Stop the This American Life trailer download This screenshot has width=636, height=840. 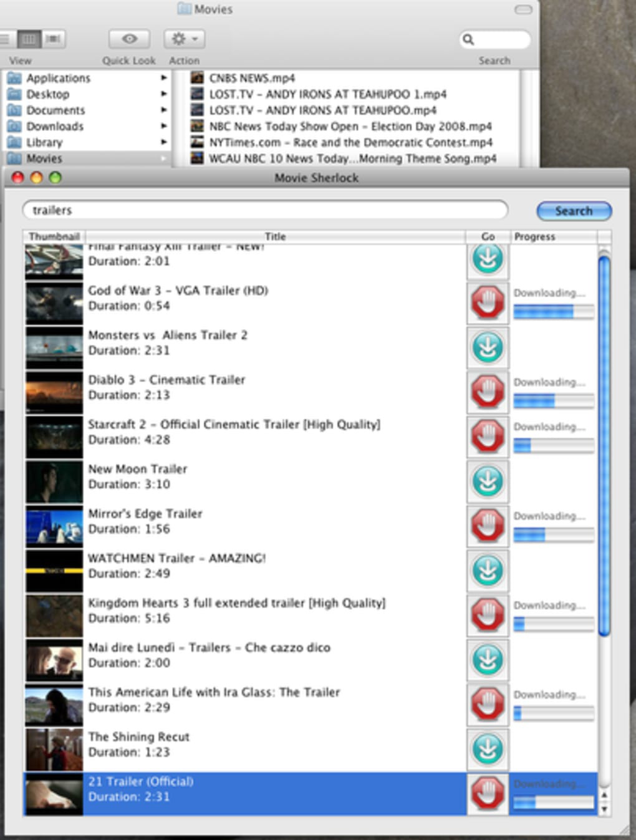pyautogui.click(x=488, y=704)
